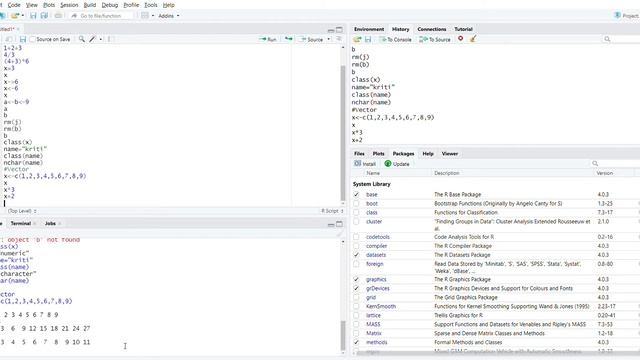Open the Help menu
The height and width of the screenshot is (360, 640).
coord(168,5)
